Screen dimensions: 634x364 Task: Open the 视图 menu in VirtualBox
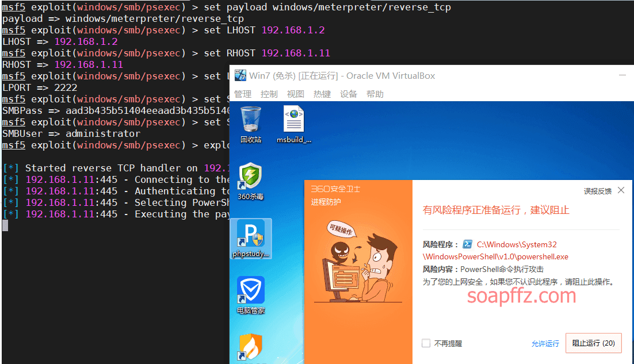tap(296, 94)
